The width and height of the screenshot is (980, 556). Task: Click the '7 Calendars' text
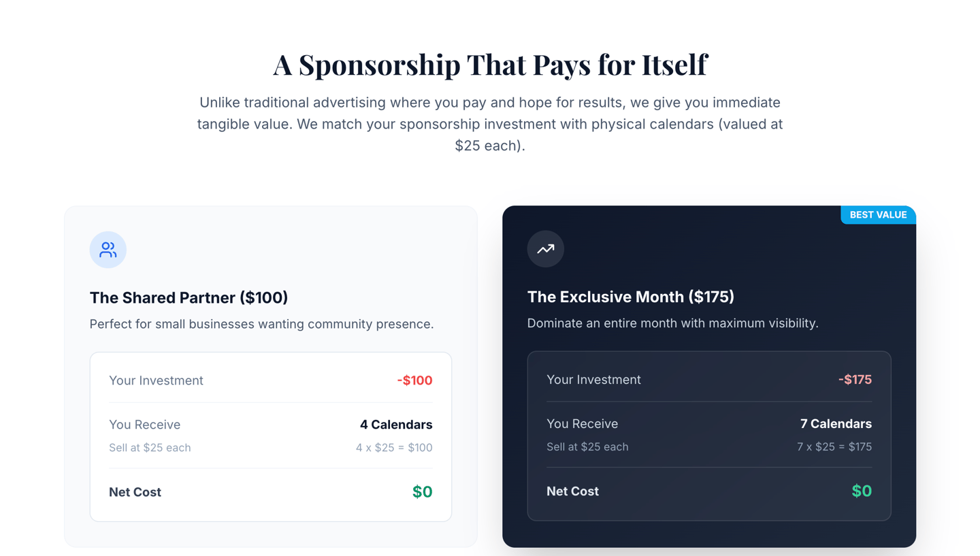point(836,424)
